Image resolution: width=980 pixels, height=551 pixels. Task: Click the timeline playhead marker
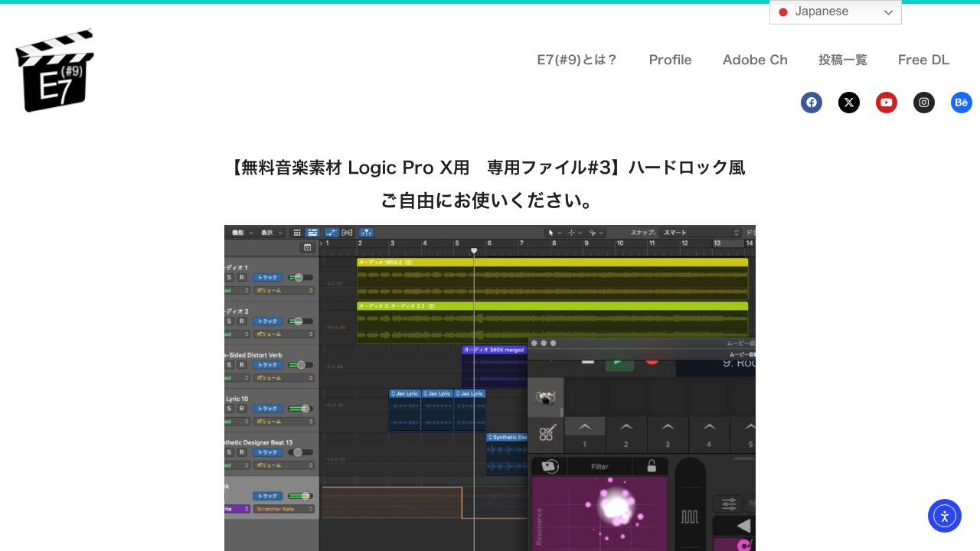pyautogui.click(x=474, y=251)
